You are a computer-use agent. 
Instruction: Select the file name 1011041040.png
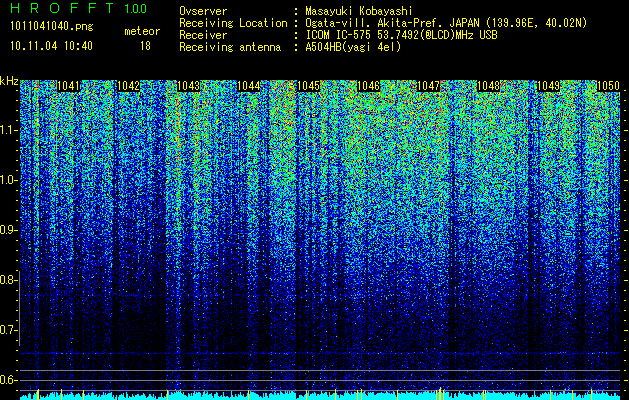[52, 27]
